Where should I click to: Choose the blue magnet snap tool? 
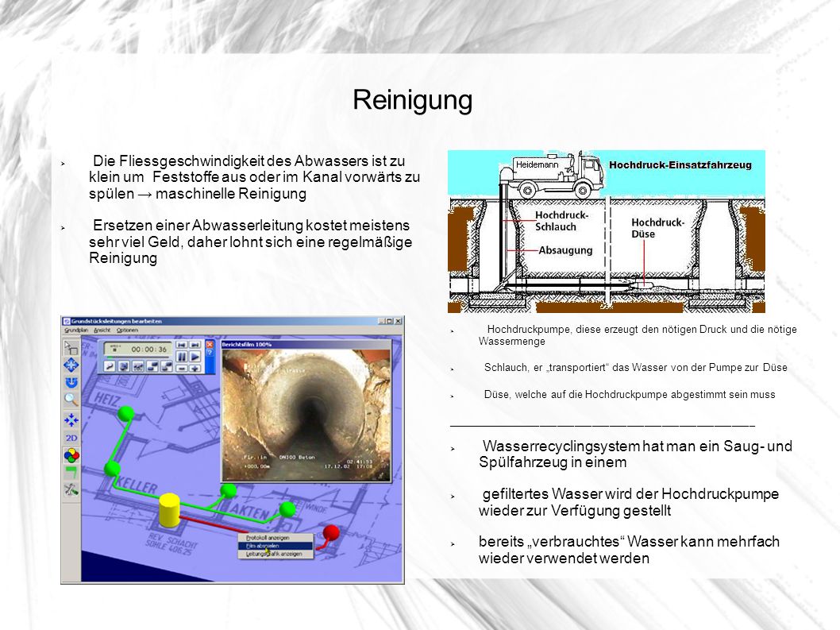[x=71, y=382]
